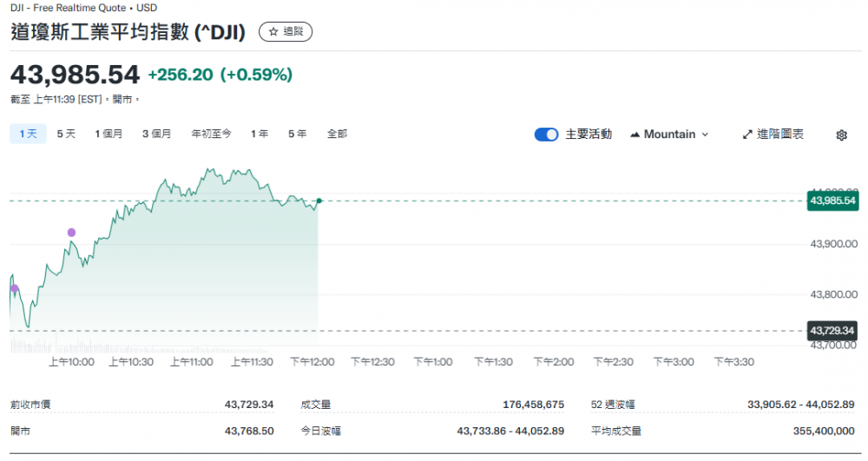
Task: Show 全部 historical data range
Action: click(x=337, y=134)
